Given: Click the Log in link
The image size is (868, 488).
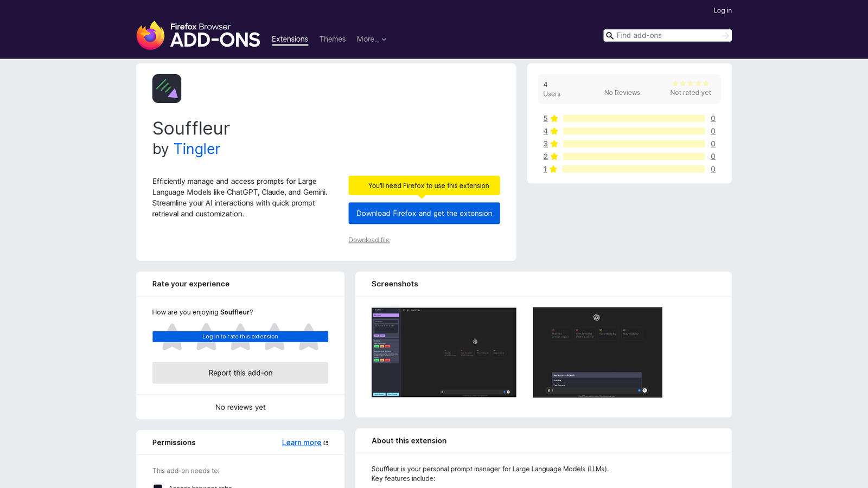Looking at the screenshot, I should [x=723, y=10].
